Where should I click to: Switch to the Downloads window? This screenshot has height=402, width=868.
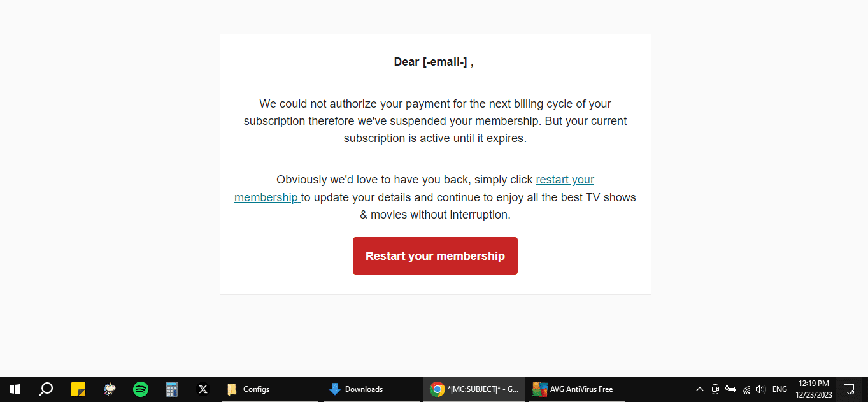[371, 389]
